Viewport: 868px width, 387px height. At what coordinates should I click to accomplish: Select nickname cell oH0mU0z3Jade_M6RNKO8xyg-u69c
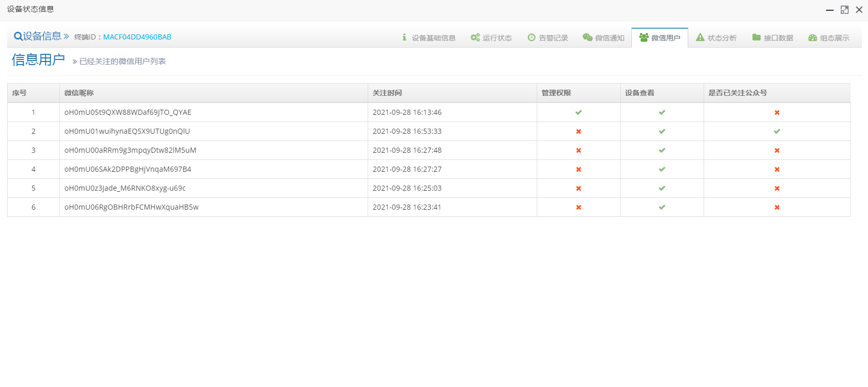click(125, 188)
